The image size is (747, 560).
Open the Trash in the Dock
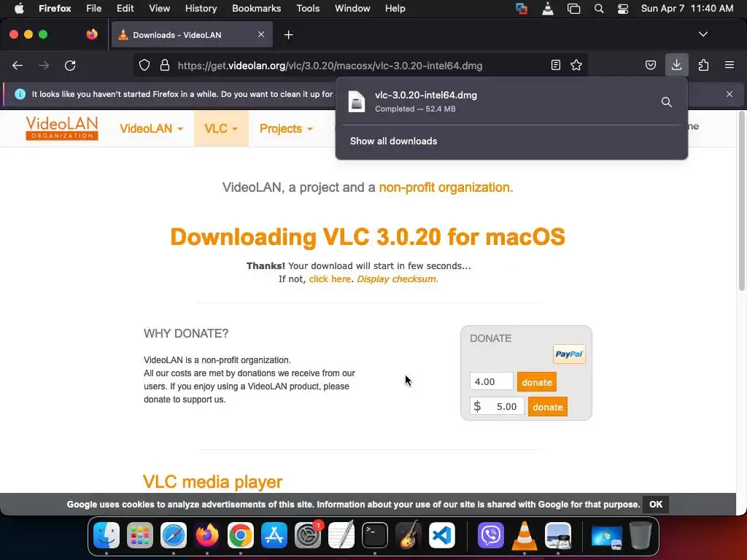(x=640, y=535)
